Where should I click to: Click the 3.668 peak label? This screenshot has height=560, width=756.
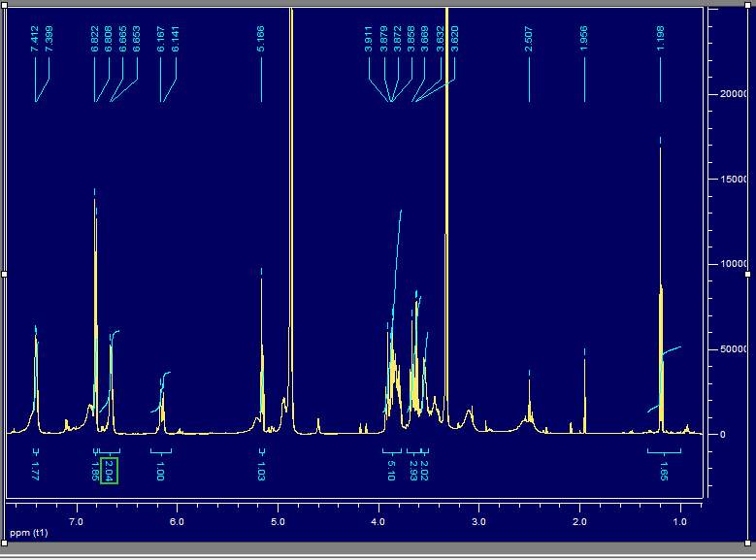click(x=425, y=40)
